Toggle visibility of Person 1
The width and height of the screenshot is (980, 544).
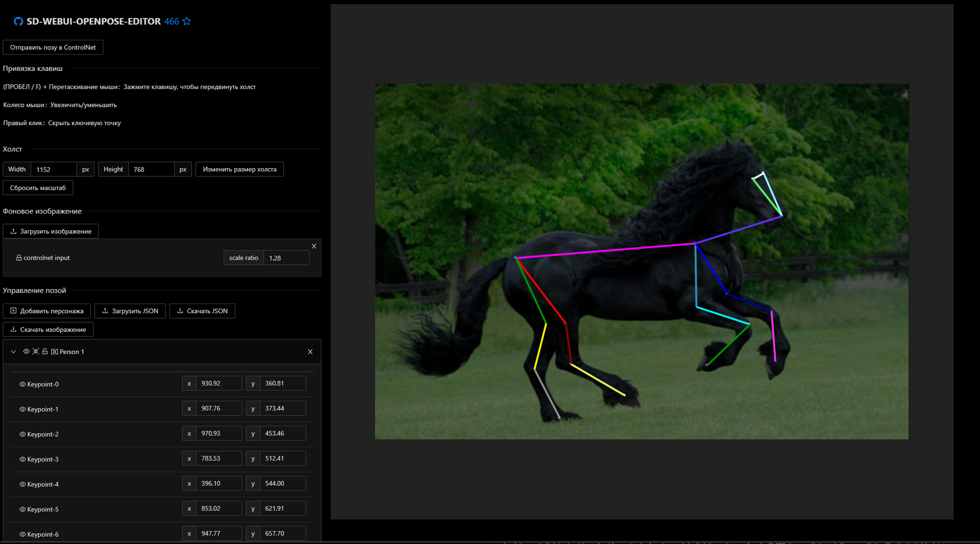coord(26,351)
